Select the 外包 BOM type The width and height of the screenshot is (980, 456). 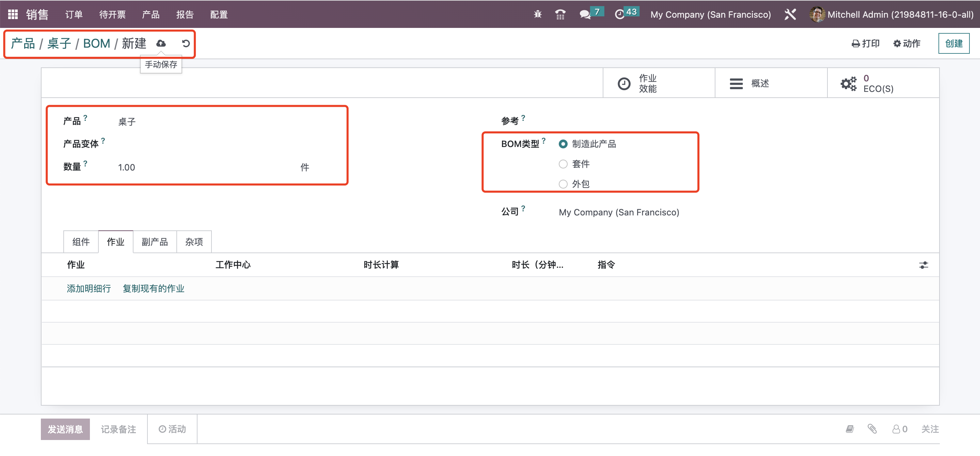[563, 184]
